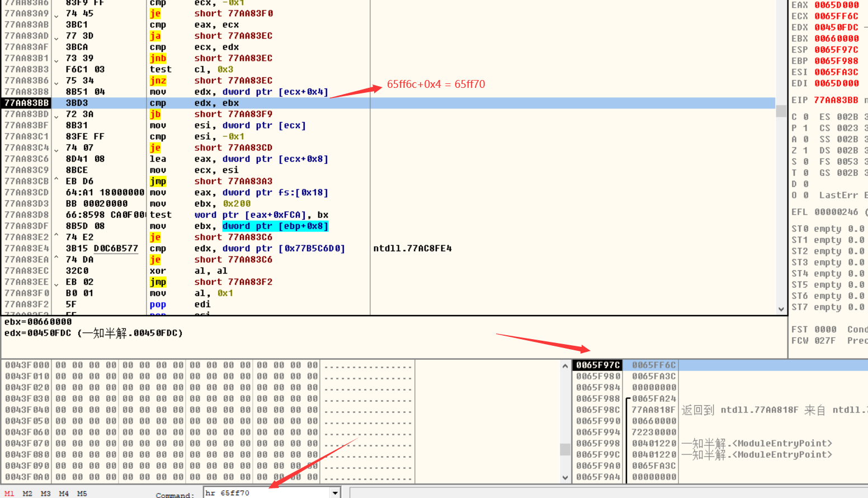Viewport: 868px width, 498px height.
Task: Switch to the M2 tab
Action: (x=27, y=494)
